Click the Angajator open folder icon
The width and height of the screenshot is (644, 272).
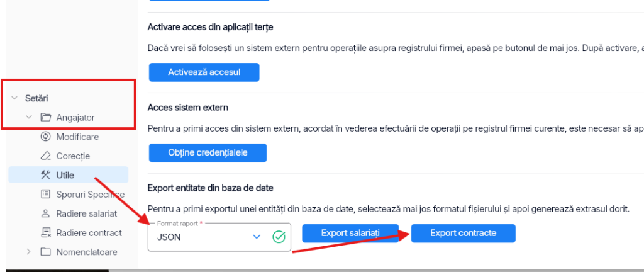point(45,118)
